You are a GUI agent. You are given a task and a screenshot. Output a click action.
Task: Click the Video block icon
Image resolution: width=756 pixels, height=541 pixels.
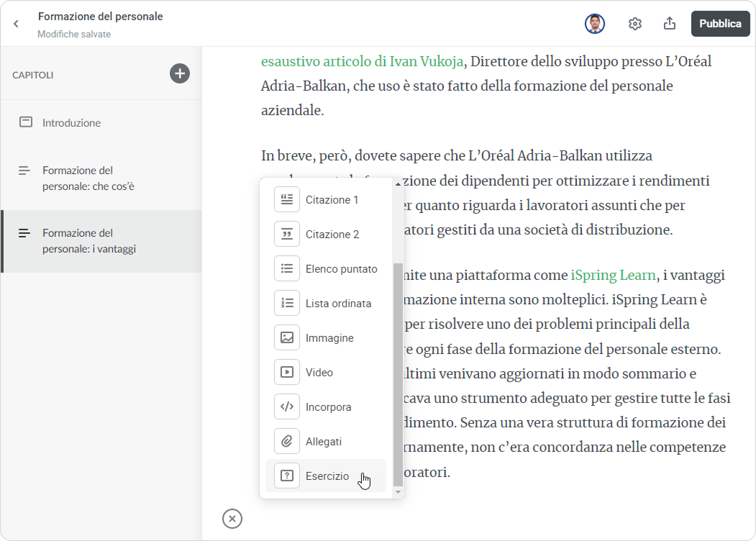pyautogui.click(x=287, y=373)
